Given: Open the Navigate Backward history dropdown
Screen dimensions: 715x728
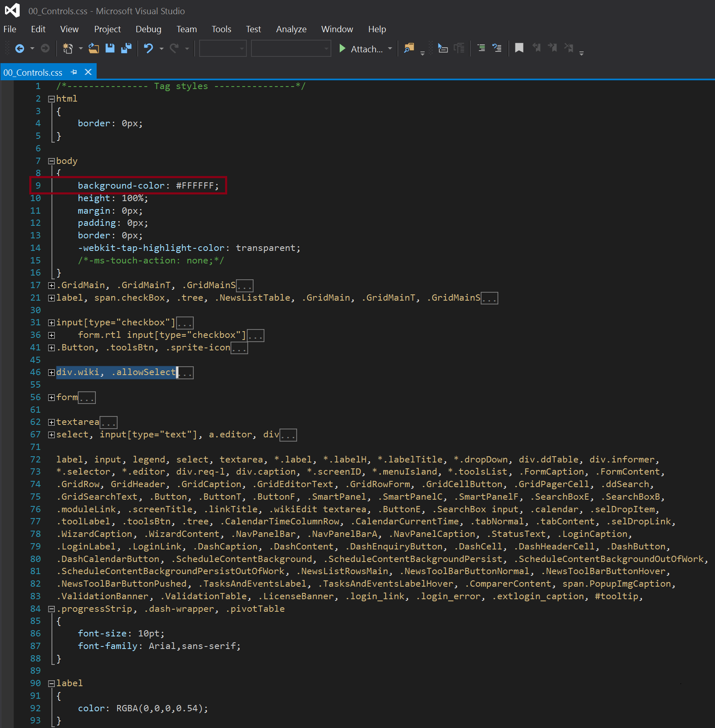Looking at the screenshot, I should coord(32,49).
